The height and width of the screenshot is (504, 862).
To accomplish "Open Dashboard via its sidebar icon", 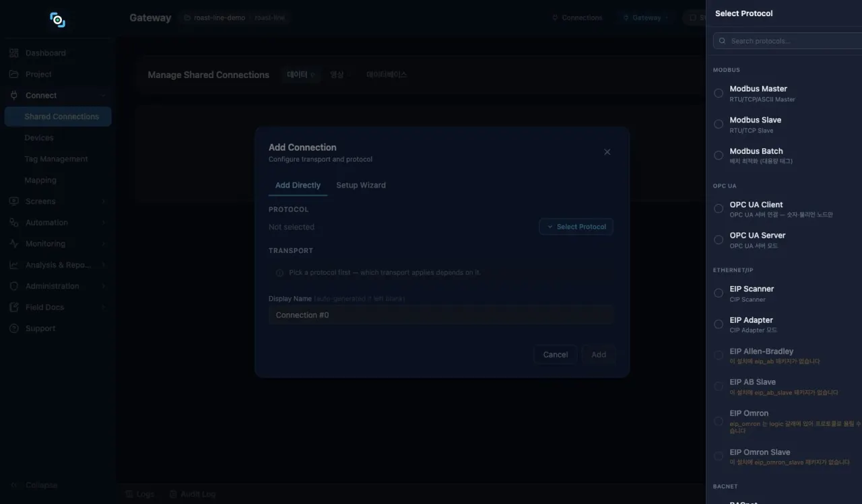I will click(14, 53).
